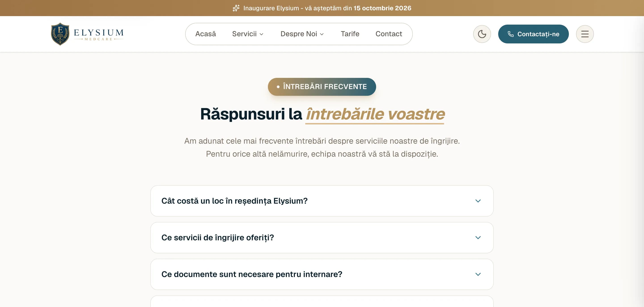The height and width of the screenshot is (307, 644).
Task: Click the ELYSIUM wordmark text
Action: pyautogui.click(x=98, y=32)
